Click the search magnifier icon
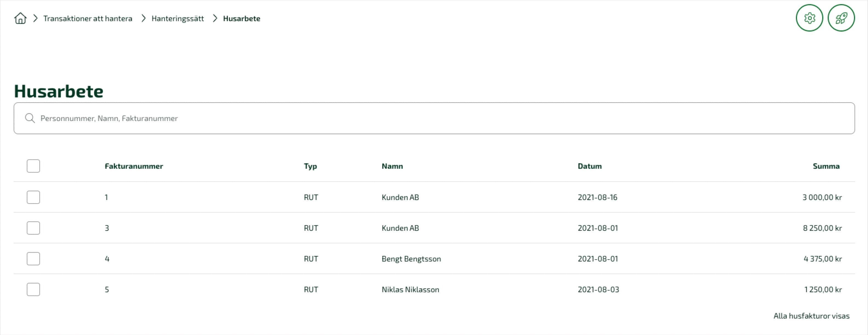 [x=30, y=118]
